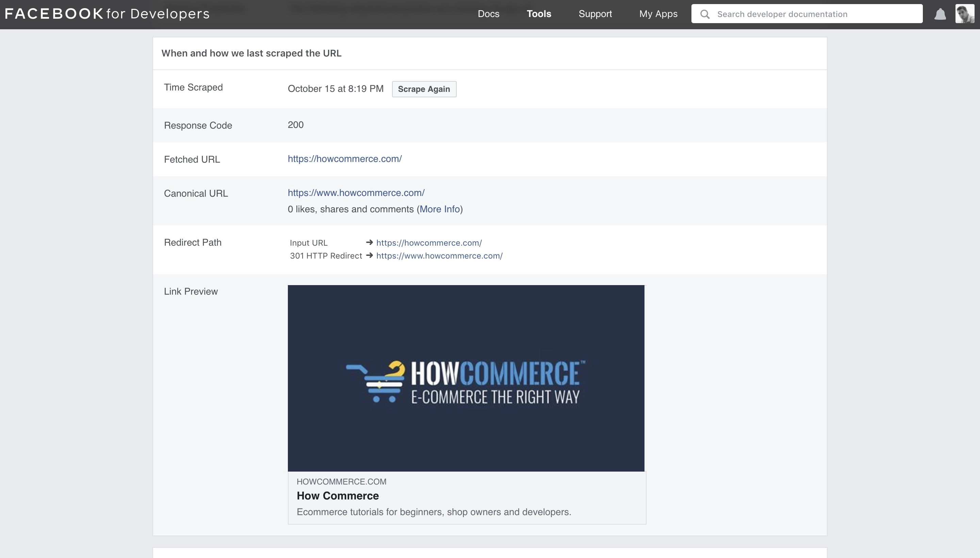Screen dimensions: 980x558
Task: Click the 301 HTTP Redirect label
Action: coord(326,256)
